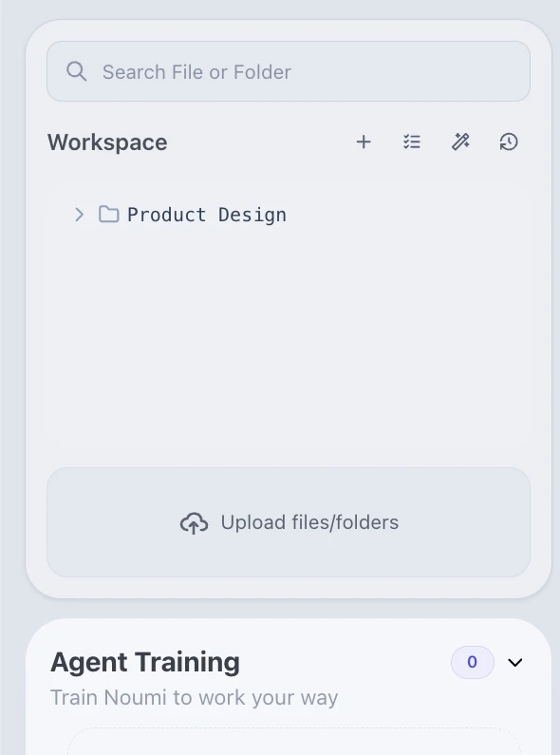The height and width of the screenshot is (755, 560).
Task: Click the Upload files/folders text
Action: (309, 522)
